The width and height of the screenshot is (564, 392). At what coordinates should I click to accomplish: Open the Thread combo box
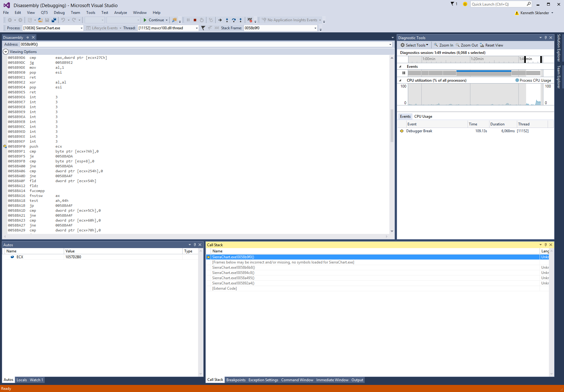pos(168,28)
